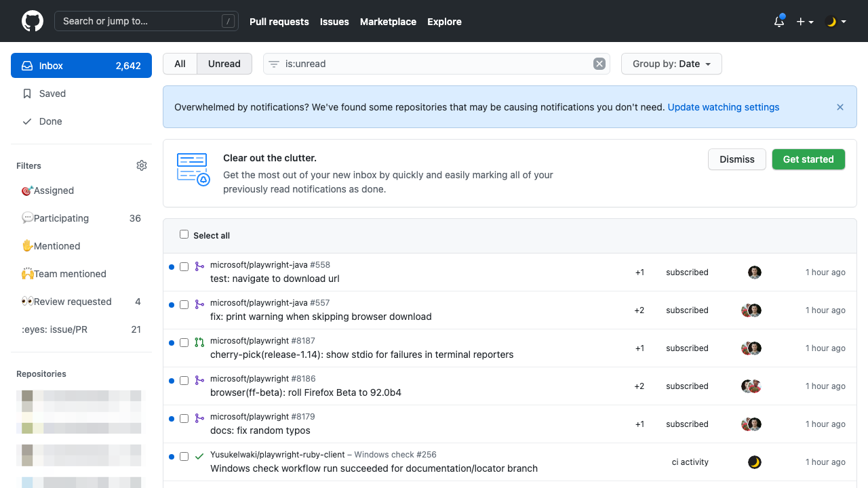Click into the is:unread filter input
Viewport: 868px width, 488px height.
437,64
